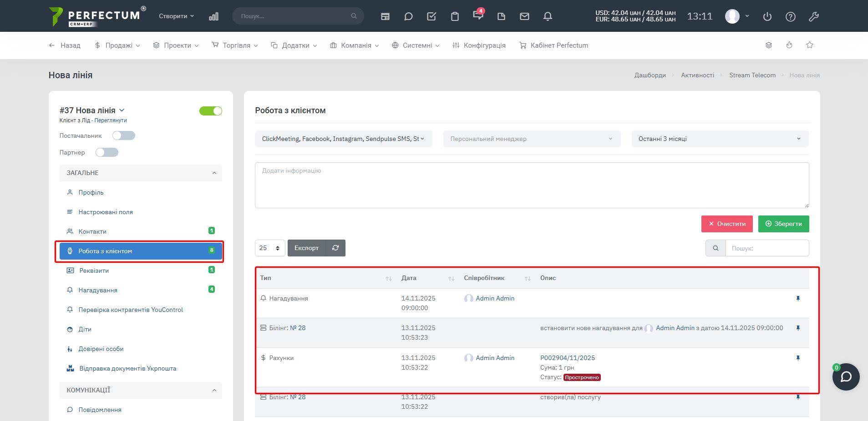The image size is (868, 421).
Task: Add page to favorites star icon
Action: 809,45
